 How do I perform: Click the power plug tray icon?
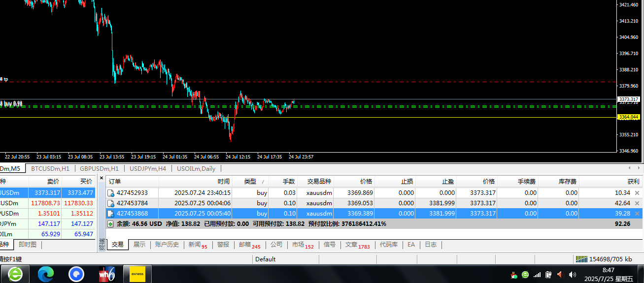[x=548, y=275]
